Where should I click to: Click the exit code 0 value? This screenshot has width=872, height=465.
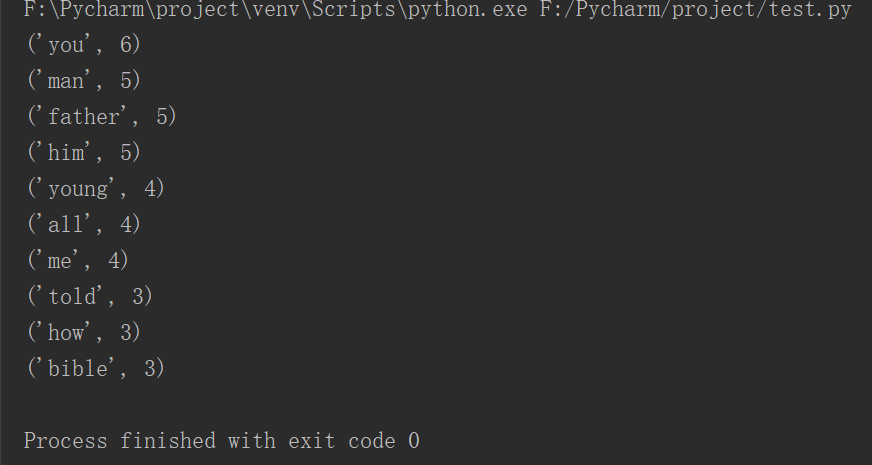pos(413,440)
